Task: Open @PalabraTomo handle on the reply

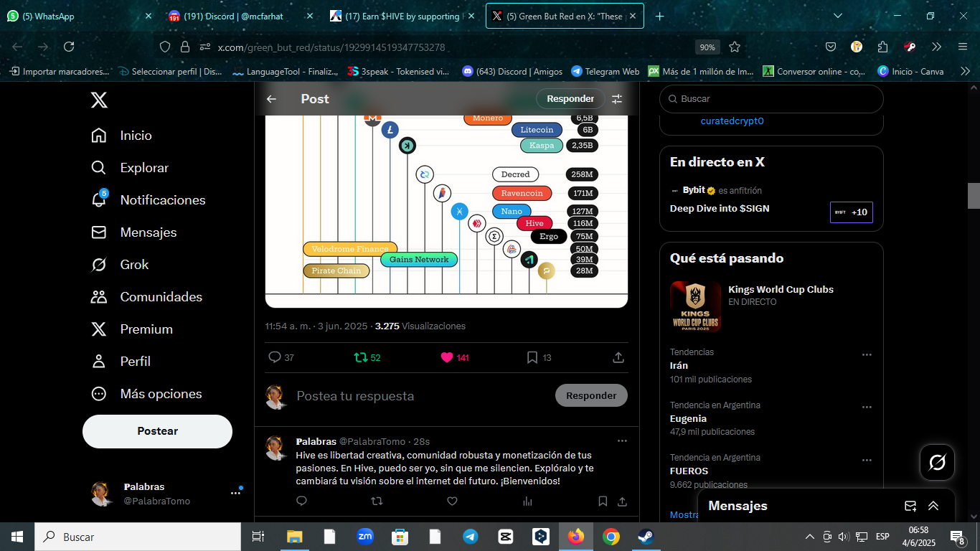Action: [x=372, y=441]
